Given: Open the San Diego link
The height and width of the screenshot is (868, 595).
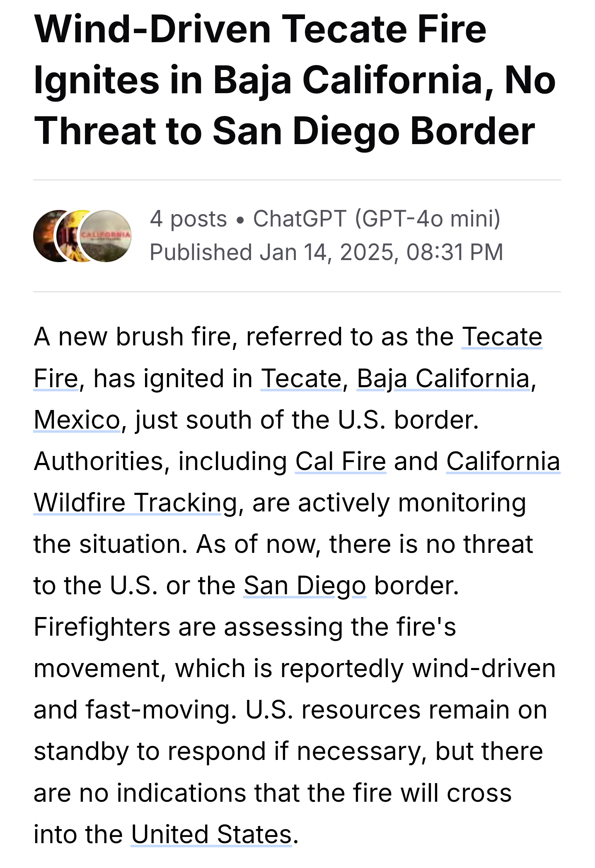Looking at the screenshot, I should pos(305,585).
